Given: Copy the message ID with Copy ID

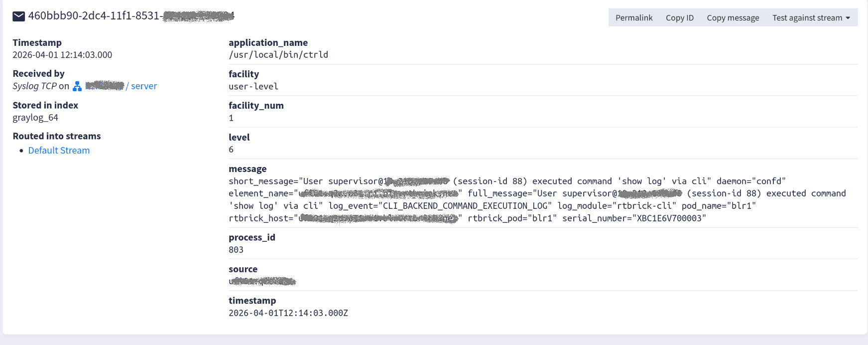Looking at the screenshot, I should pos(680,17).
